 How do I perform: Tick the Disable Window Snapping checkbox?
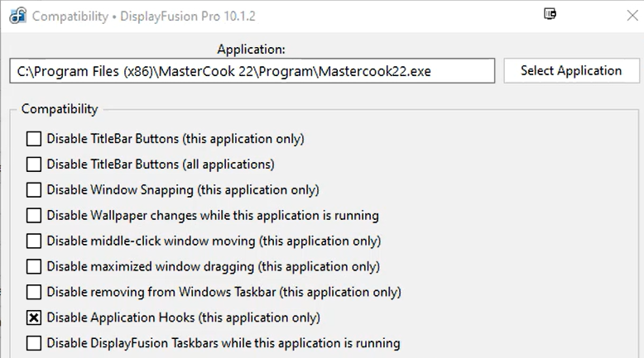click(x=34, y=190)
